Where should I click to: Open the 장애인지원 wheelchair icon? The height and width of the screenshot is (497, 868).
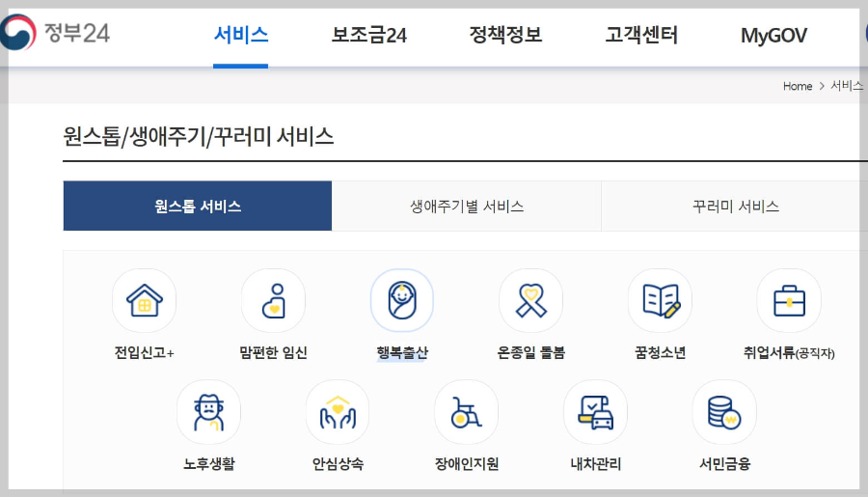tap(467, 412)
